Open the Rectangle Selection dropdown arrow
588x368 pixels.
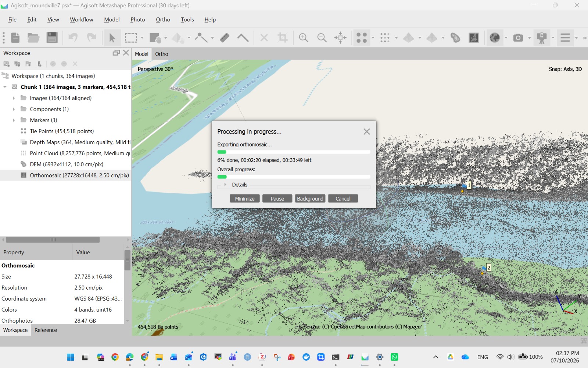click(x=142, y=38)
